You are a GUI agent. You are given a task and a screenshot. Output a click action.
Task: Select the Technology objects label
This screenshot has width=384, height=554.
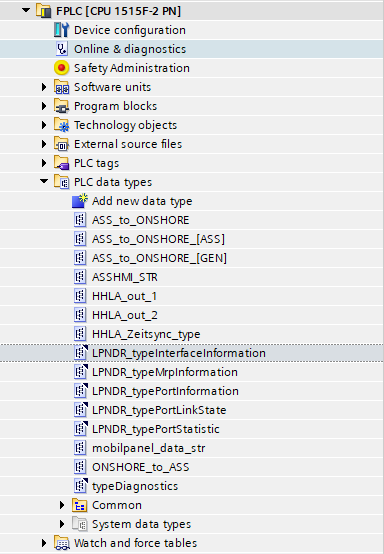(x=125, y=125)
